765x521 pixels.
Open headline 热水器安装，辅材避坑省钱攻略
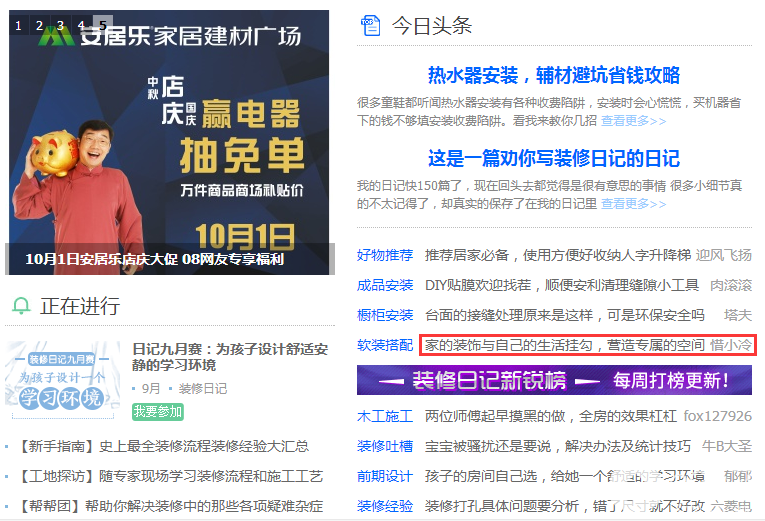[x=554, y=75]
